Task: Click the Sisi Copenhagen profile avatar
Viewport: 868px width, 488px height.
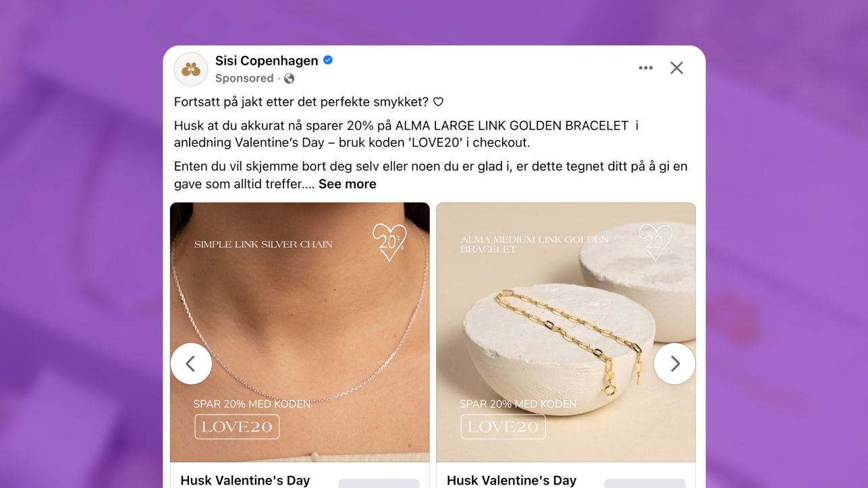Action: point(191,69)
